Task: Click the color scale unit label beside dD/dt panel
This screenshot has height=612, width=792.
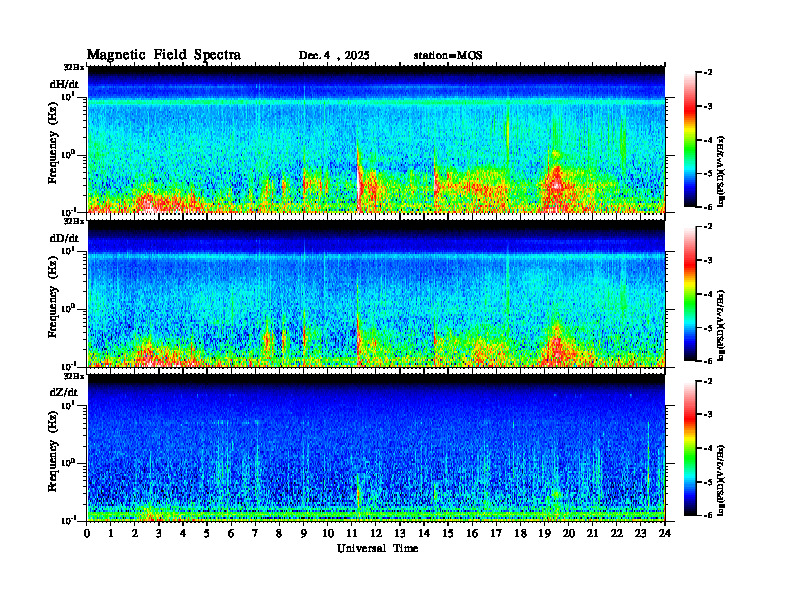Action: tap(721, 325)
